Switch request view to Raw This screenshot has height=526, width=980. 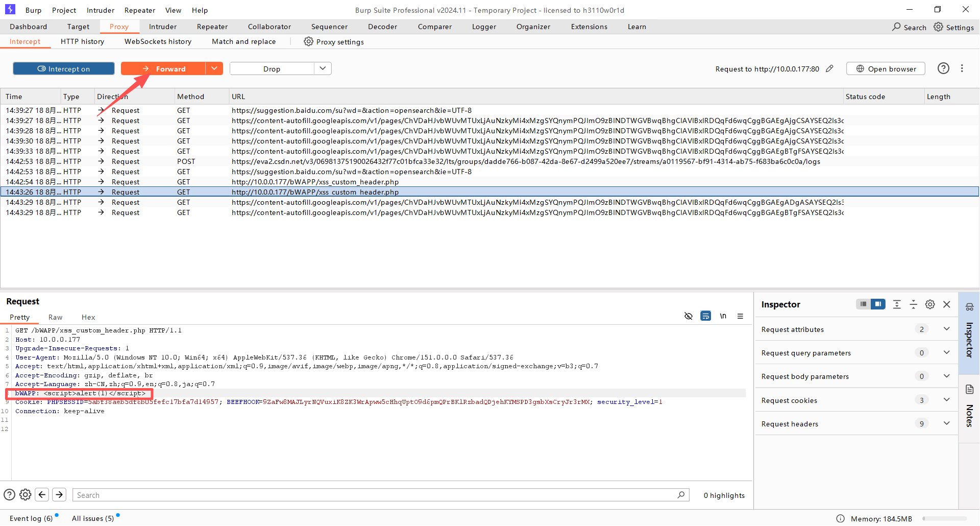point(55,317)
